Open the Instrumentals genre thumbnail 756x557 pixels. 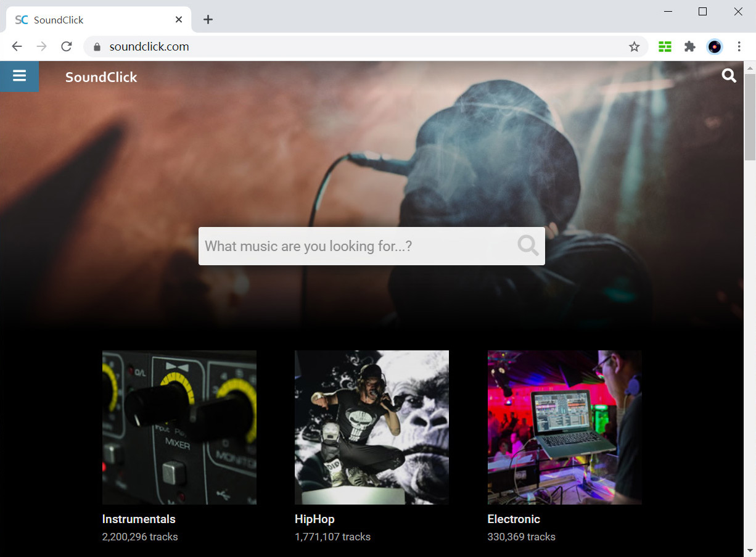click(179, 427)
